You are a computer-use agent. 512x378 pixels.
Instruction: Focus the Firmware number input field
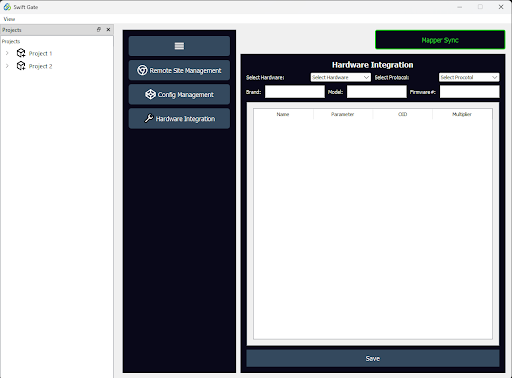[470, 92]
